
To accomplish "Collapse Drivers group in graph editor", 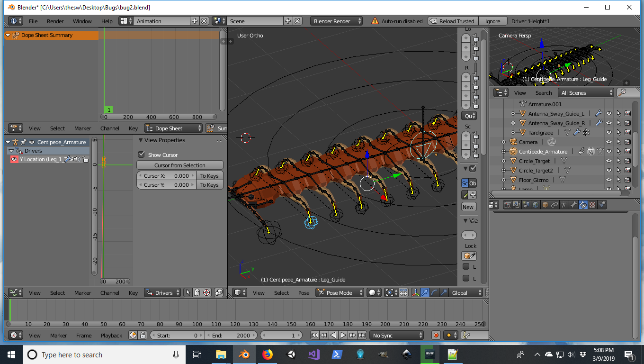I will point(11,151).
